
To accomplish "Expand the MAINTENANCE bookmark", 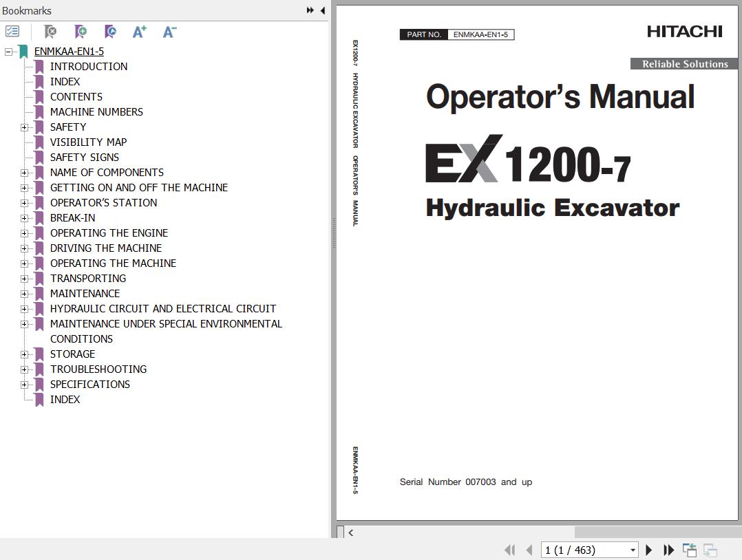I will click(x=24, y=294).
